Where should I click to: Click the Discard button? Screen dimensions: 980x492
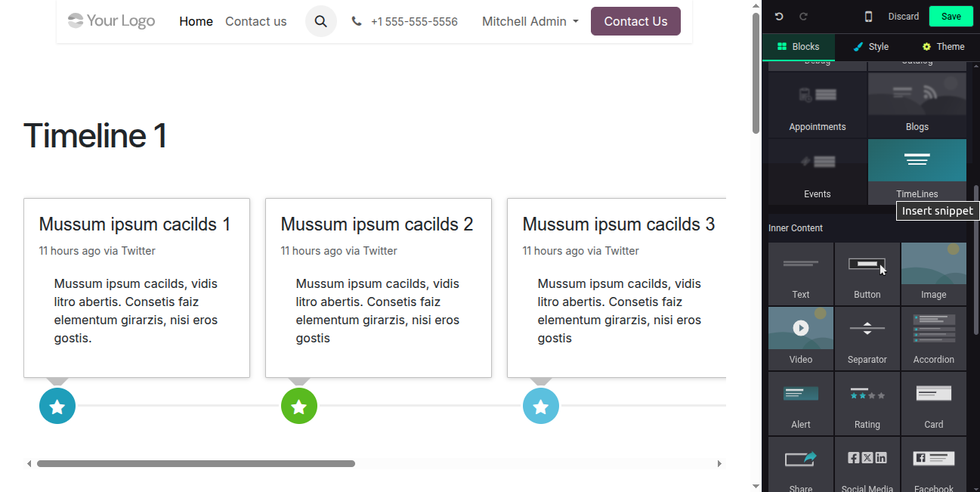[904, 17]
